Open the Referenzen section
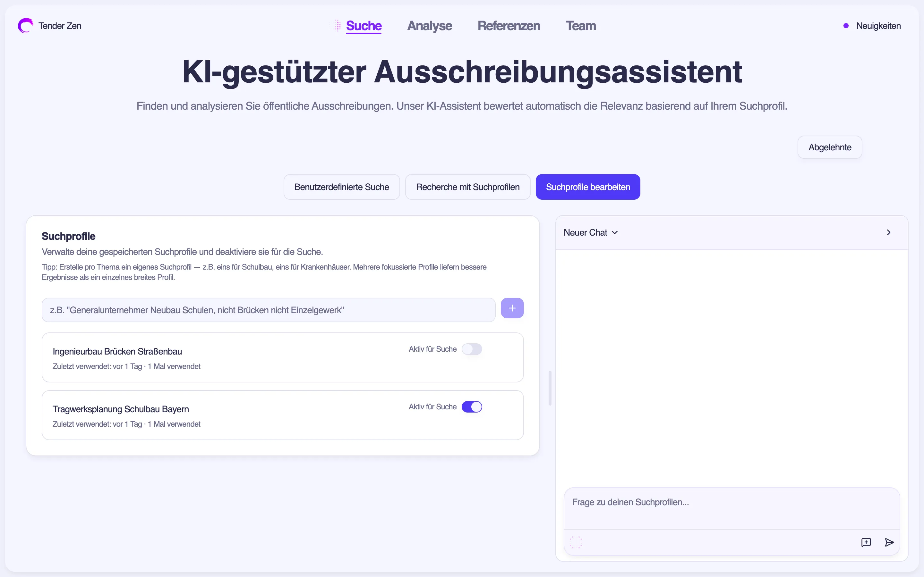The height and width of the screenshot is (577, 924). point(509,26)
